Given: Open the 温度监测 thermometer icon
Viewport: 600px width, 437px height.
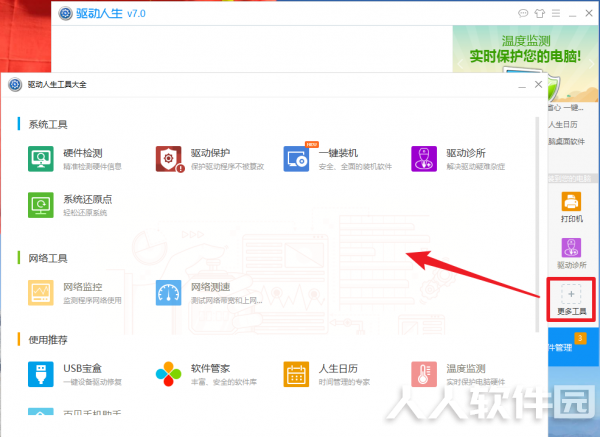Looking at the screenshot, I should coord(424,374).
